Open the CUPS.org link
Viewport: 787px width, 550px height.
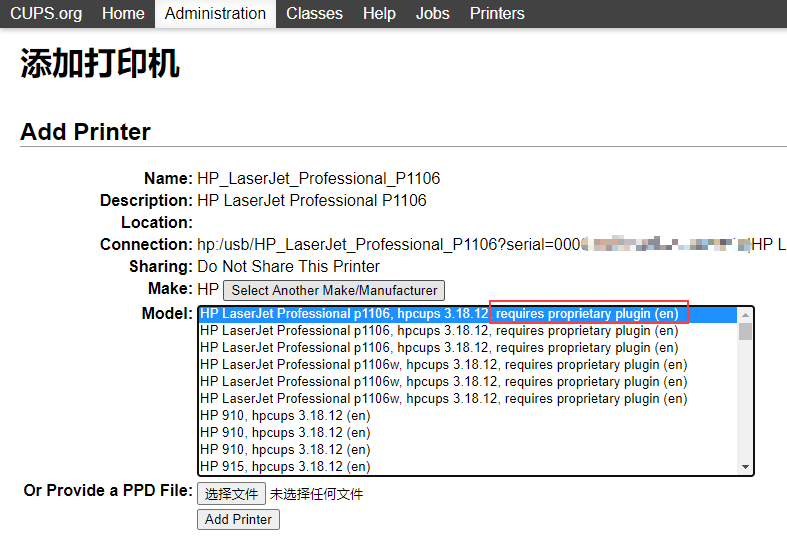tap(46, 14)
